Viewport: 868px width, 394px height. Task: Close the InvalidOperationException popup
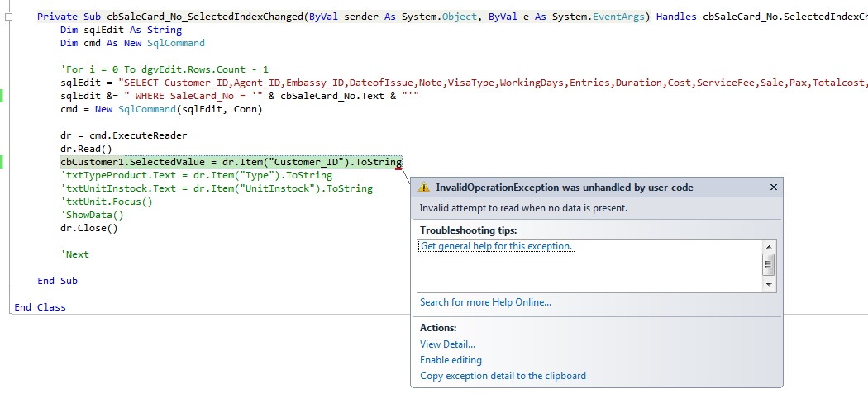(x=773, y=188)
